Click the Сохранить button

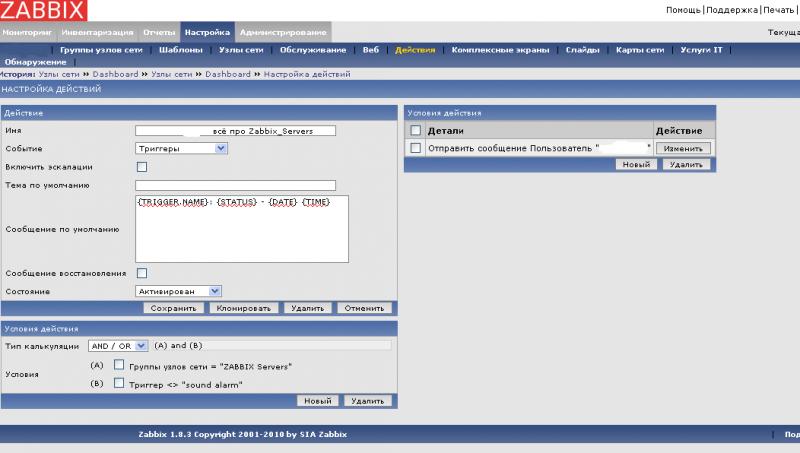click(173, 308)
